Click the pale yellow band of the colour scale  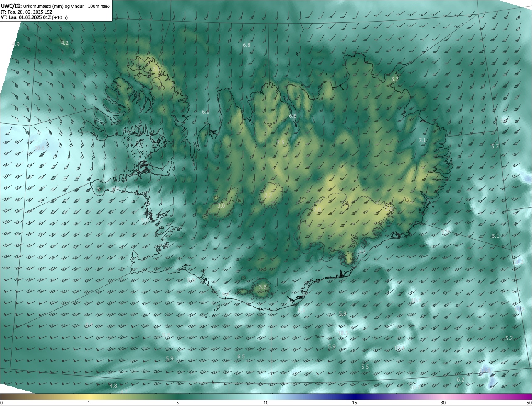click(89, 397)
